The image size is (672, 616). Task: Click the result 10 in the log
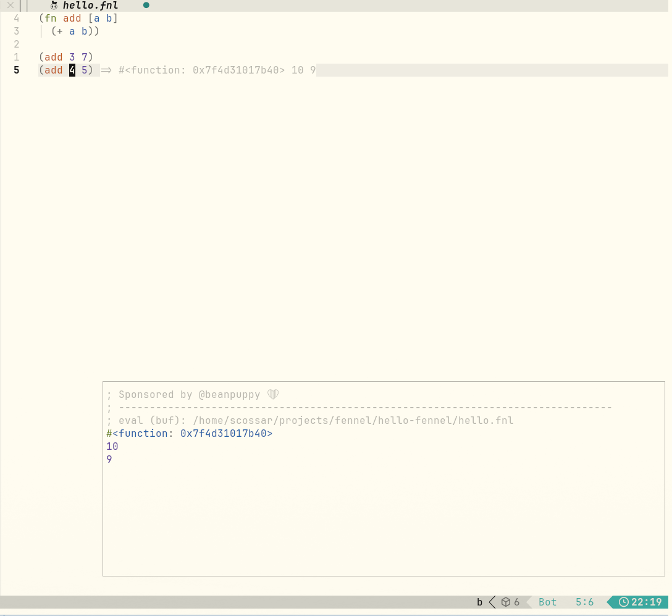(x=112, y=446)
